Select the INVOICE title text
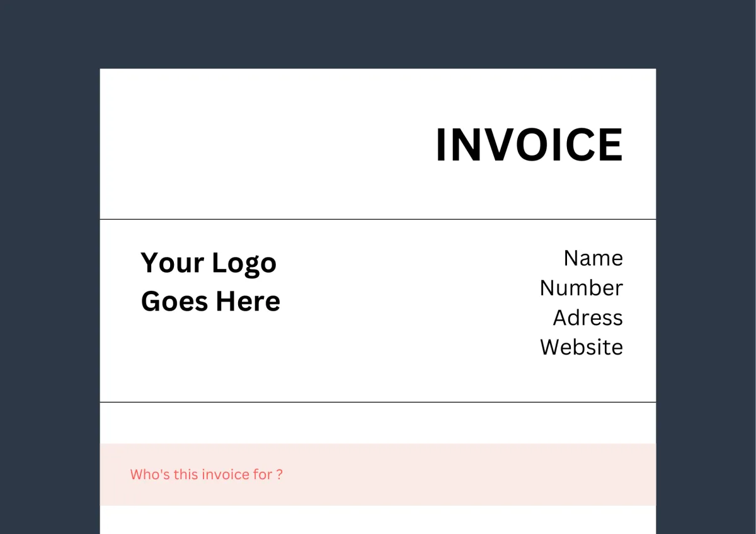Screen dimensions: 756x534 coord(529,145)
